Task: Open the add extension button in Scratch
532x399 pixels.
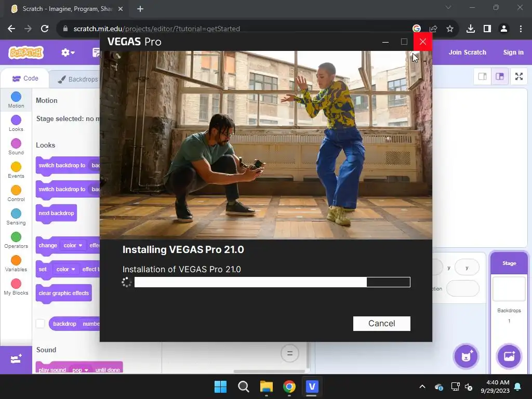Action: coord(16,360)
